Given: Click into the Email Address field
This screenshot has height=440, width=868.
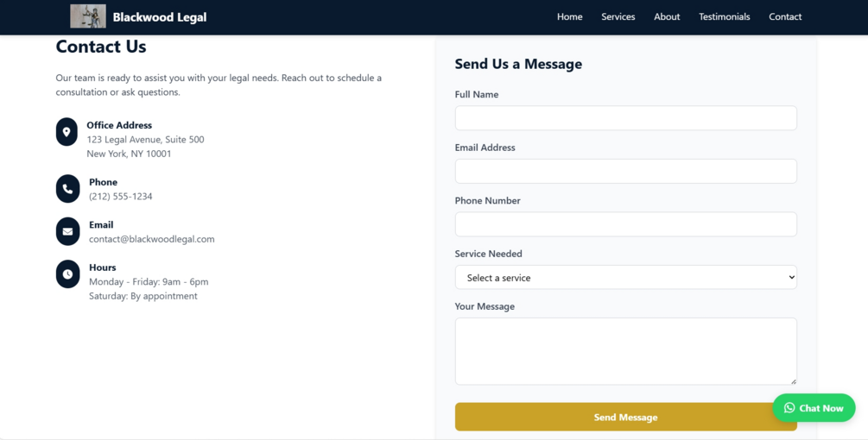Looking at the screenshot, I should coord(625,171).
